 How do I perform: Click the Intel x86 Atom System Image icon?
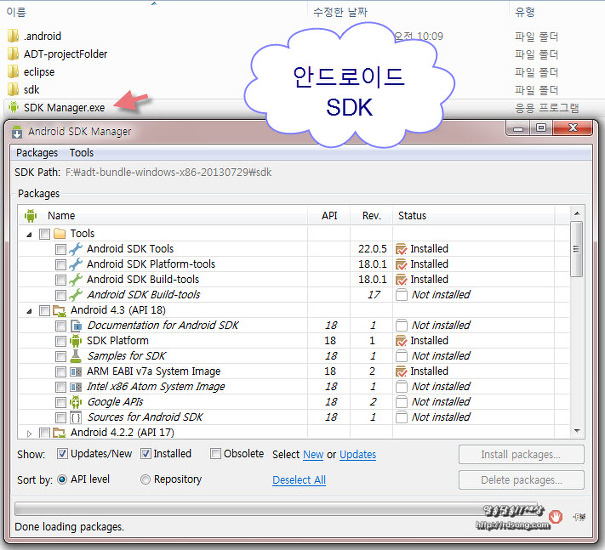click(x=76, y=387)
